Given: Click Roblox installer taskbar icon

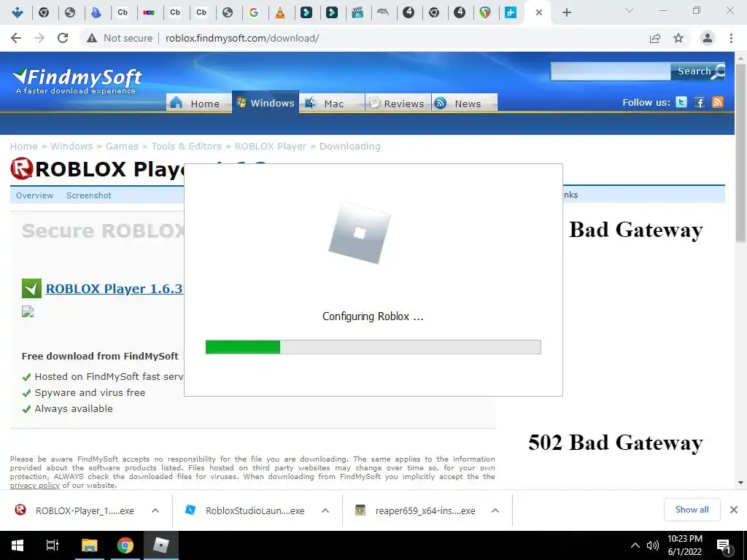Looking at the screenshot, I should [x=161, y=545].
